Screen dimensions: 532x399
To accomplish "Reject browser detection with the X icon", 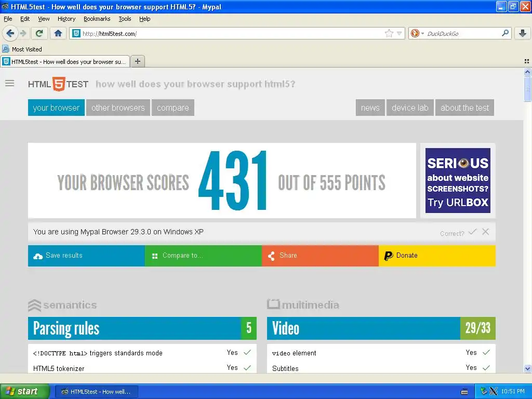I will point(486,232).
